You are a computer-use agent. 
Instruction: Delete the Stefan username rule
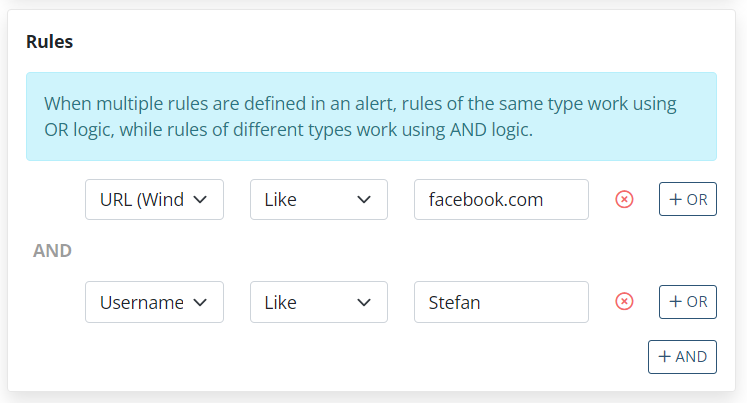click(x=624, y=302)
